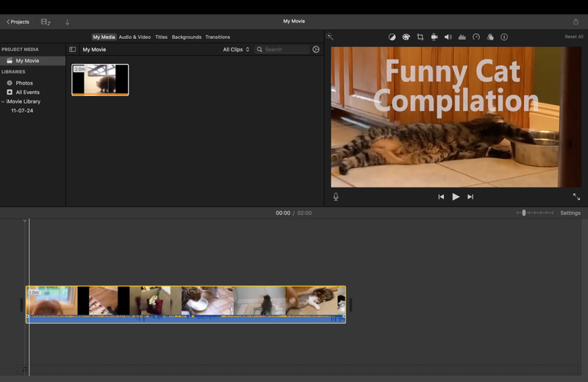Switch to My Media tab

click(104, 37)
